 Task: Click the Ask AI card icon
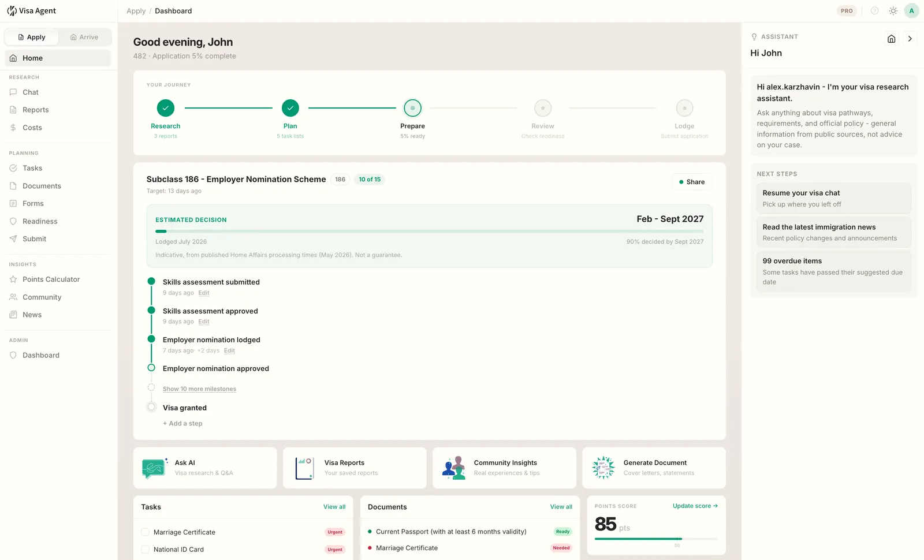[154, 468]
